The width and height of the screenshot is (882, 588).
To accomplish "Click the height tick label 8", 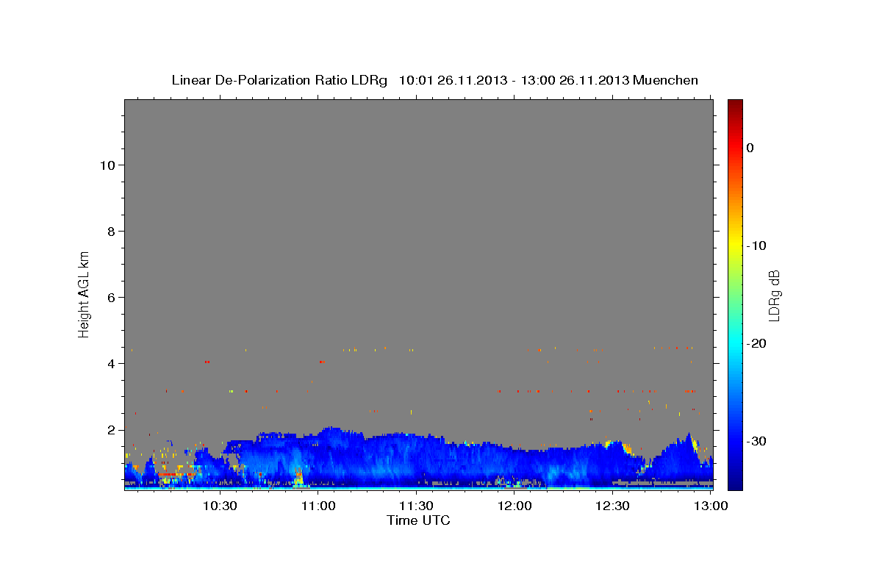I will click(110, 232).
